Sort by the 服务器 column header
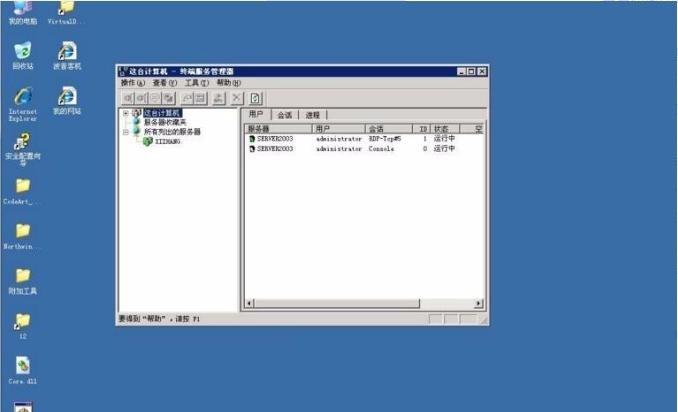Image resolution: width=678 pixels, height=412 pixels. (278, 129)
